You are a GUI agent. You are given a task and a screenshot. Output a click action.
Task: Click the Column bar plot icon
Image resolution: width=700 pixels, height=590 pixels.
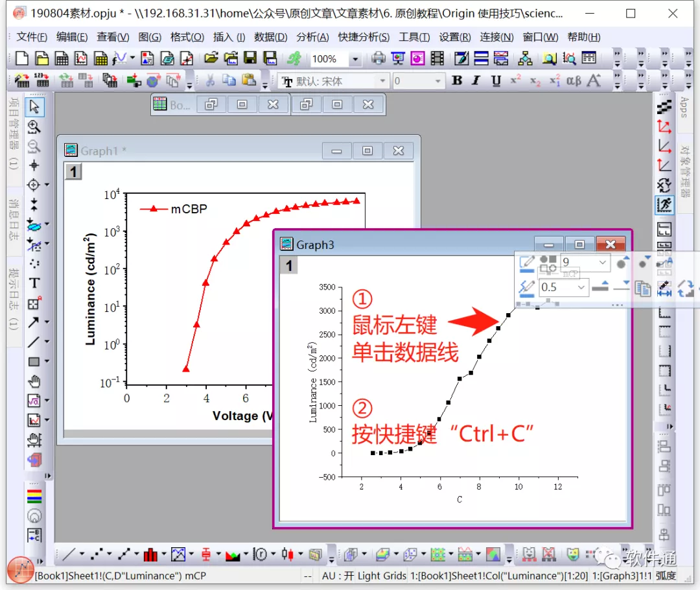click(150, 555)
